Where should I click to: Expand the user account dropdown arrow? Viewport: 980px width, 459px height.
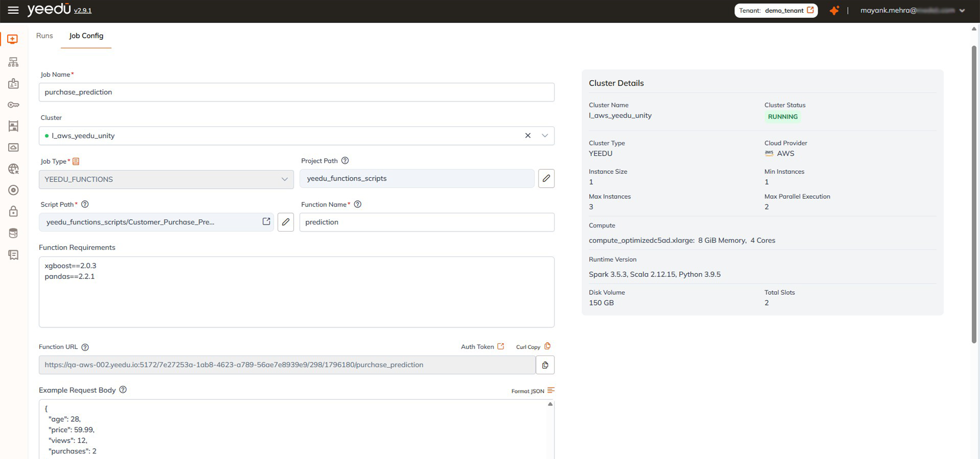coord(962,11)
